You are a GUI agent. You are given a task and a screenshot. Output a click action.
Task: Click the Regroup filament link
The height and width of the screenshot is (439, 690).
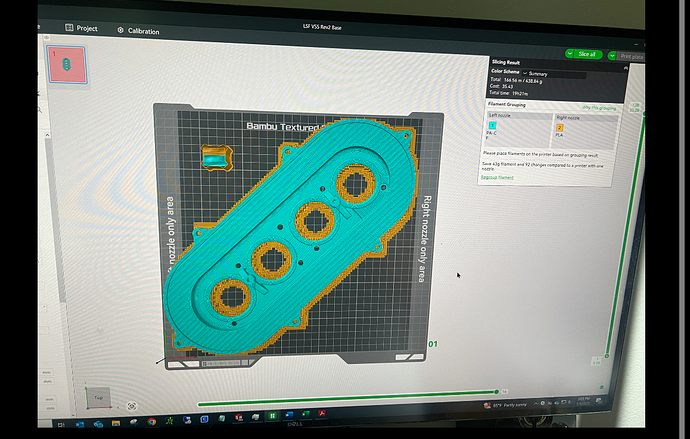coord(497,177)
